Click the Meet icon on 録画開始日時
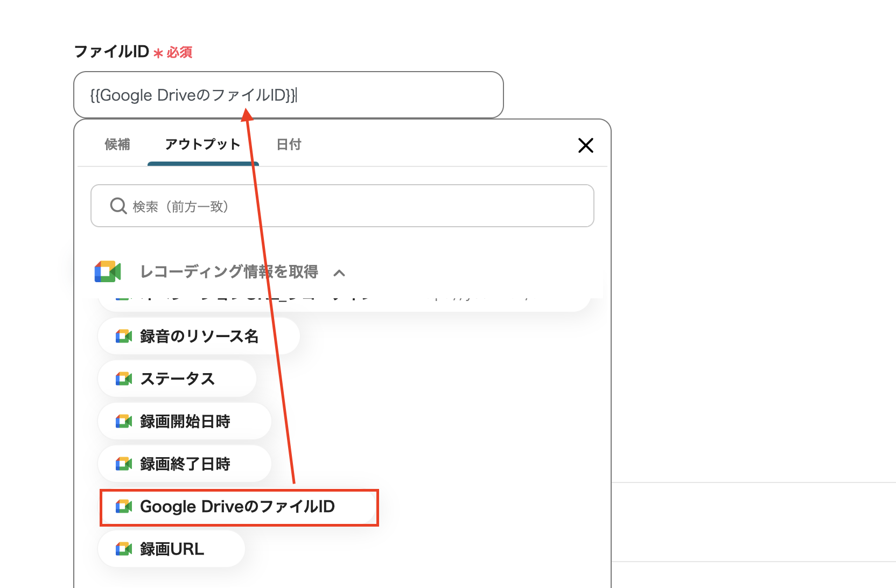Screen dimensions: 896x588 click(124, 422)
